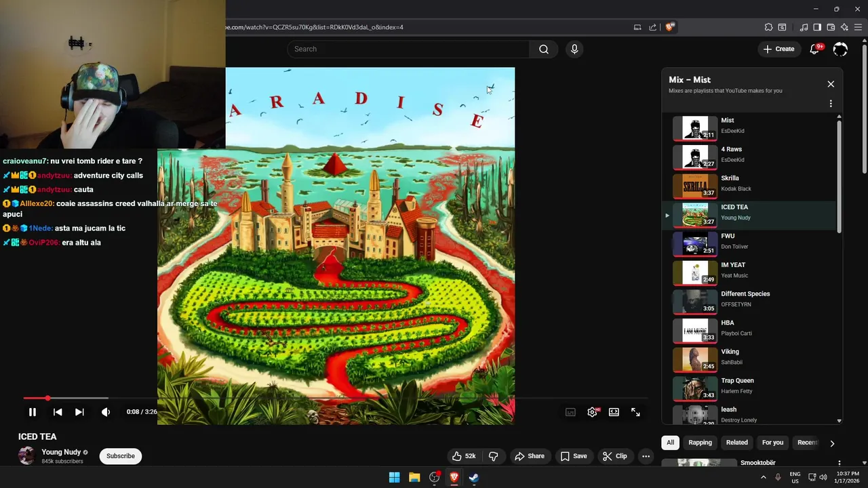868x488 pixels.
Task: Show more filter chips arrow
Action: point(832,443)
